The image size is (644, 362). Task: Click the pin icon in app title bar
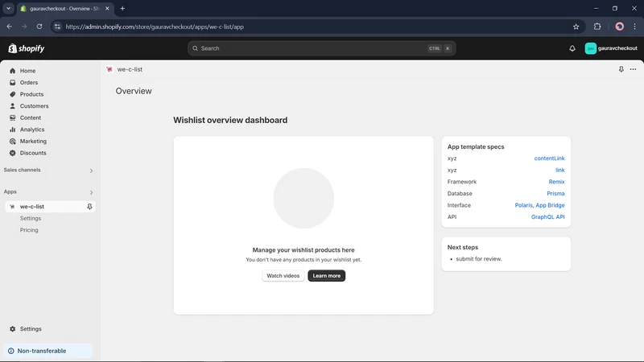pos(621,69)
